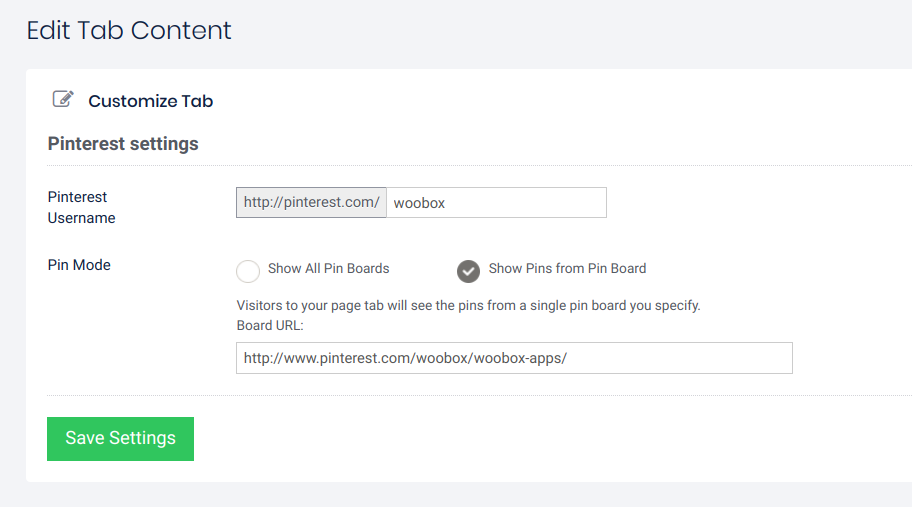The height and width of the screenshot is (507, 912).
Task: Click the Pinterest settings section heading
Action: click(x=123, y=144)
